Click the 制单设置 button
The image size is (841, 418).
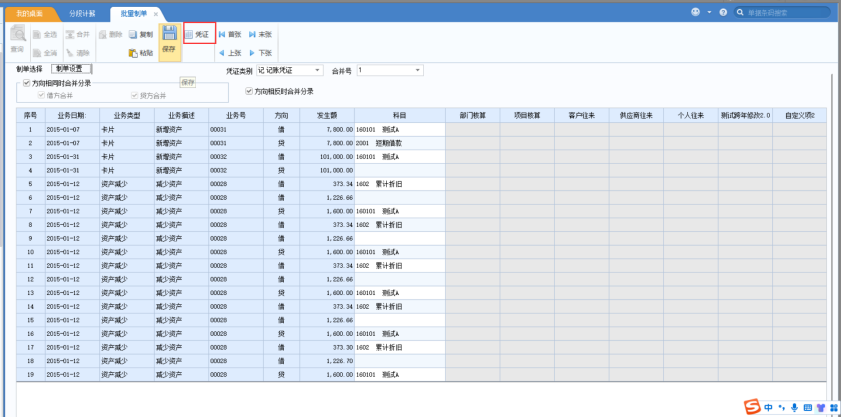pyautogui.click(x=72, y=69)
